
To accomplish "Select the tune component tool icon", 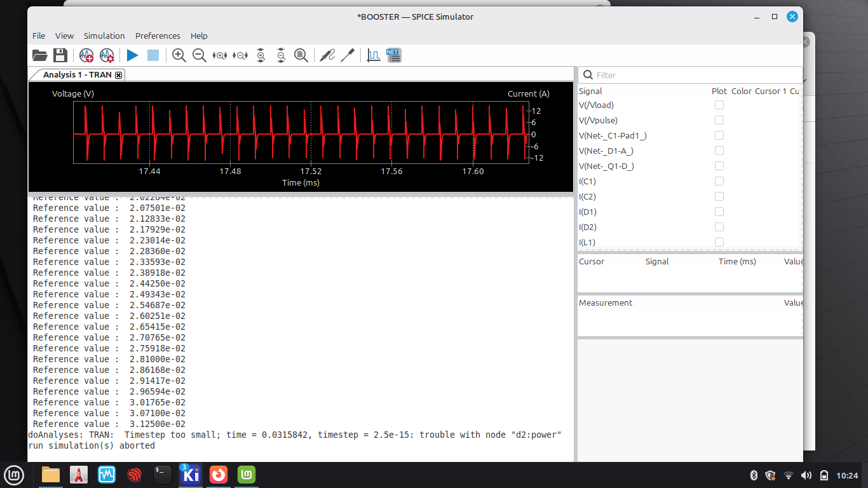I will (x=348, y=55).
